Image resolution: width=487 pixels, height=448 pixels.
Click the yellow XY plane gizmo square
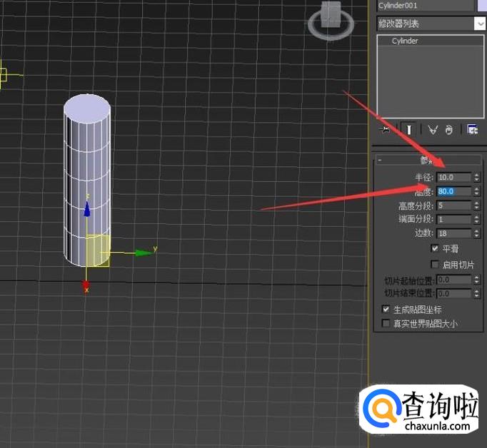(98, 250)
